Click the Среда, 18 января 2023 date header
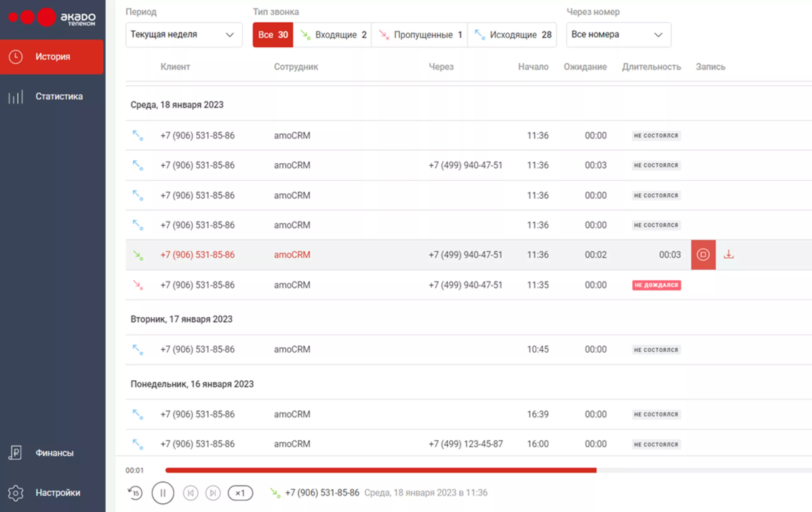This screenshot has width=812, height=512. coord(177,105)
